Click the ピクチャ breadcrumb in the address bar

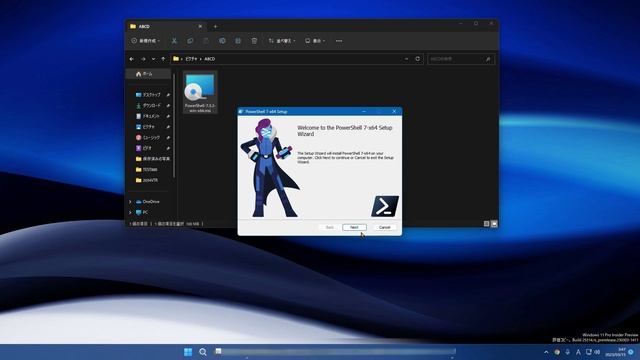[x=191, y=59]
